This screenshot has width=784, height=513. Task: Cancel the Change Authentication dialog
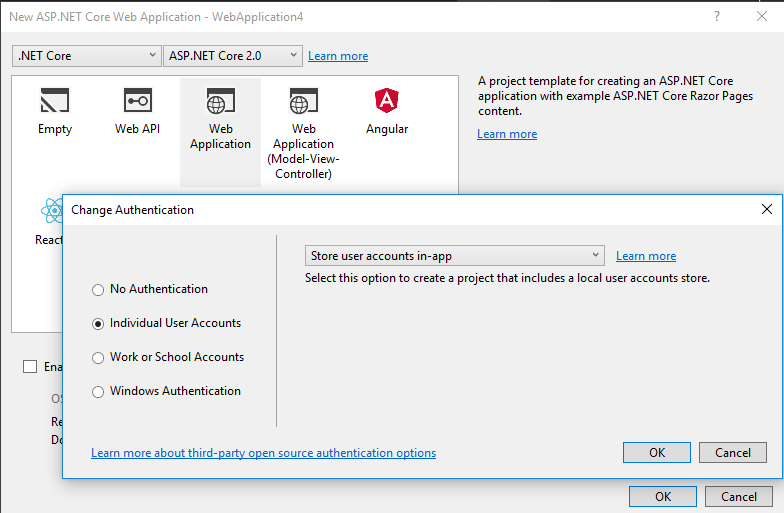click(x=733, y=452)
